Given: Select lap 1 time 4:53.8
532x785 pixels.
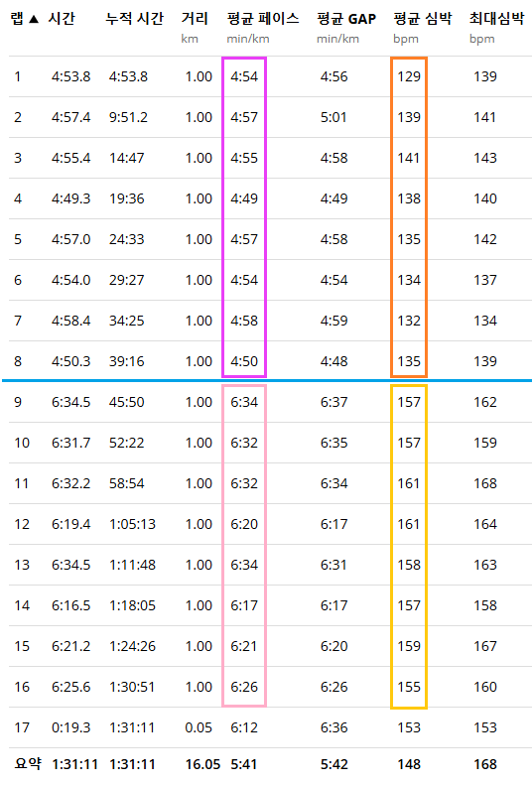Looking at the screenshot, I should tap(71, 76).
